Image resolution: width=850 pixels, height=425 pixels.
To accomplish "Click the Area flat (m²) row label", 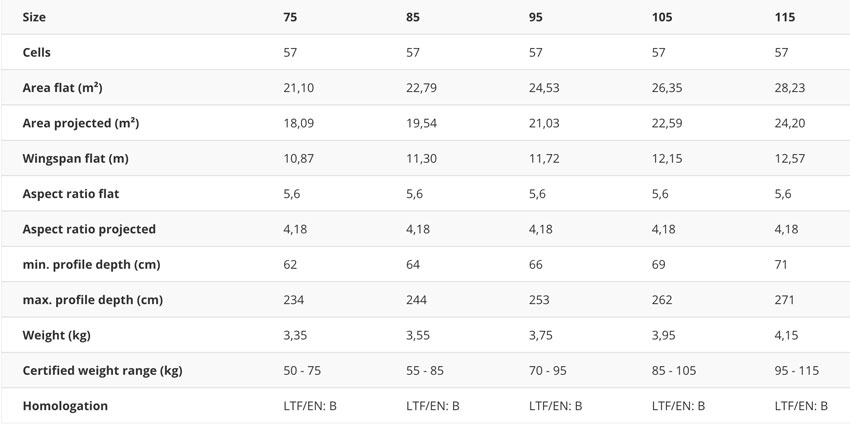I will pyautogui.click(x=62, y=88).
